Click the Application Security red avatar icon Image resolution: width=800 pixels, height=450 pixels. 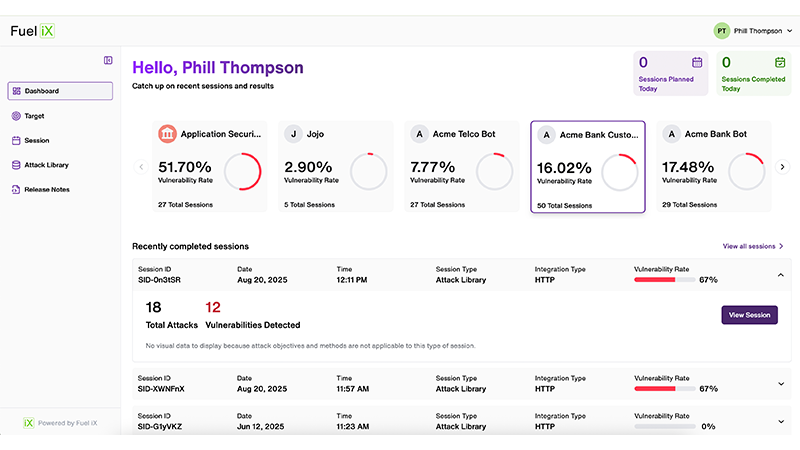point(167,134)
